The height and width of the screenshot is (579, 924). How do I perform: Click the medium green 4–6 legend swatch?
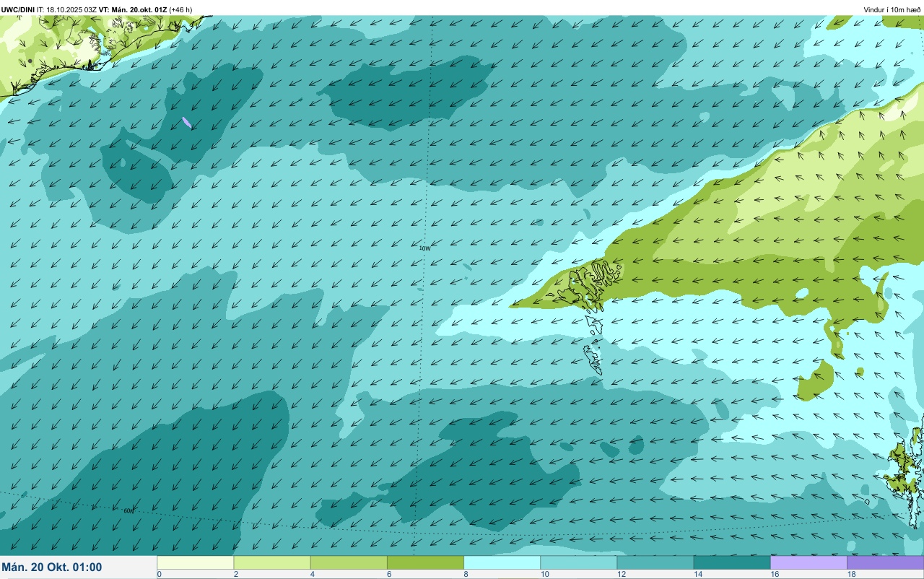pos(349,562)
